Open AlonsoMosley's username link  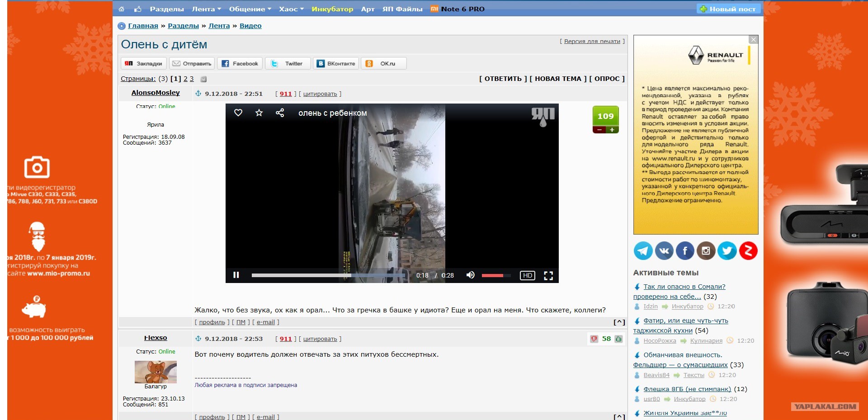pos(156,93)
